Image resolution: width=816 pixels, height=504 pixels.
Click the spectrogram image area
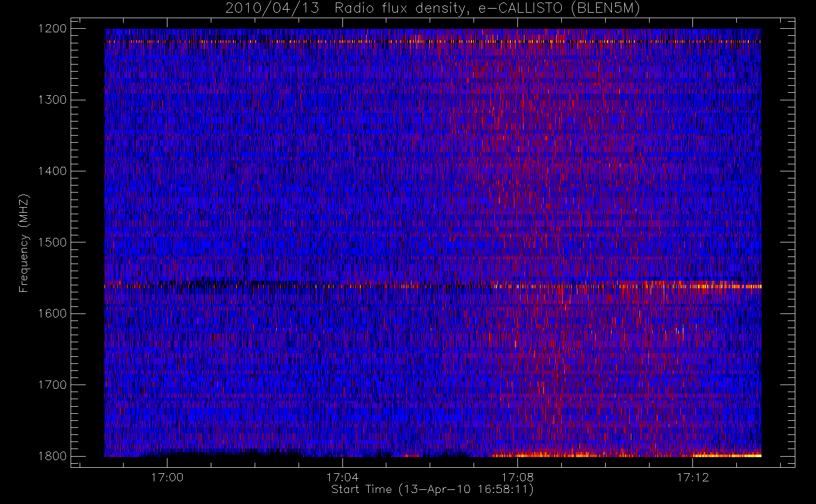click(433, 243)
